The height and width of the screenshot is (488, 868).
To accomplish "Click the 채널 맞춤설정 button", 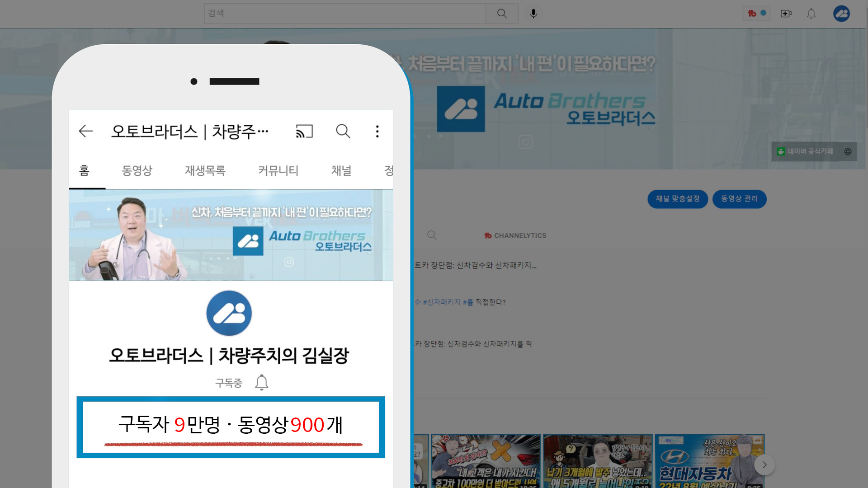I will tap(678, 199).
